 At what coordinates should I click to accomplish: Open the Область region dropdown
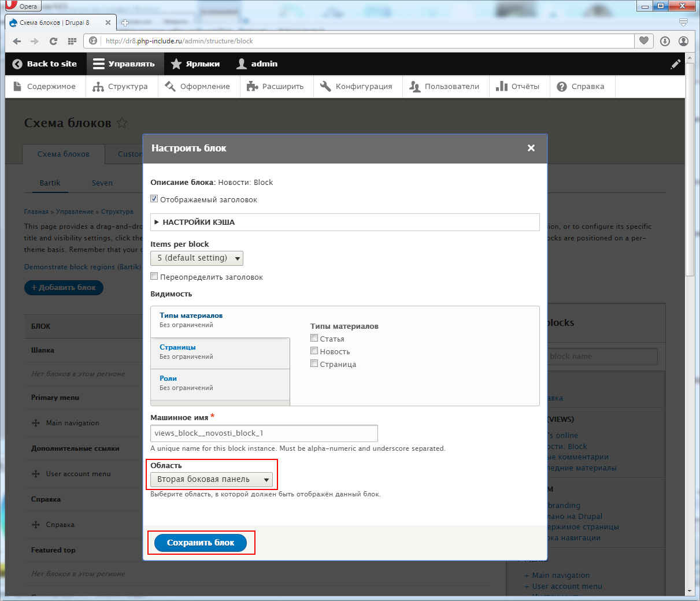[211, 479]
